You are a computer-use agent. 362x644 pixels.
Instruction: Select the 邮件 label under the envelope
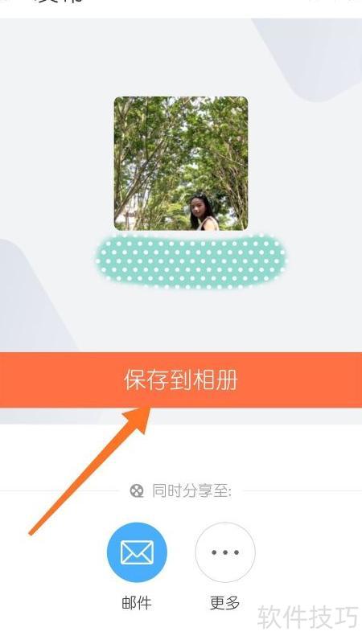point(137,603)
